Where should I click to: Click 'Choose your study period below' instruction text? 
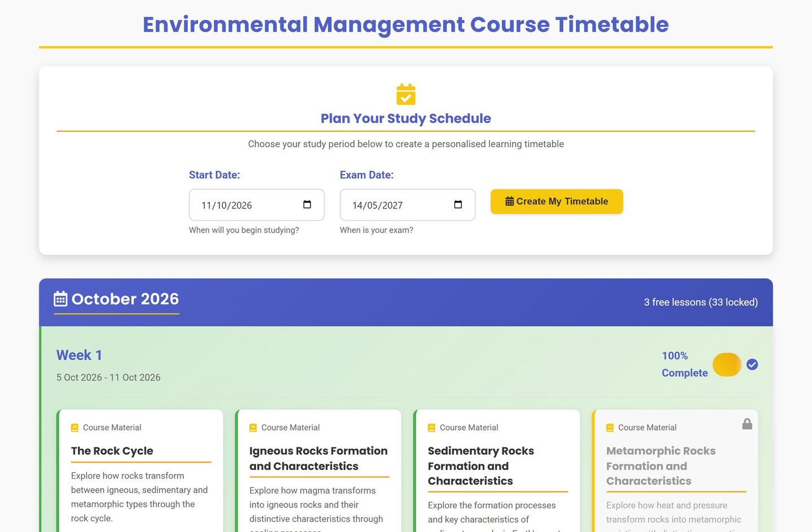coord(406,144)
